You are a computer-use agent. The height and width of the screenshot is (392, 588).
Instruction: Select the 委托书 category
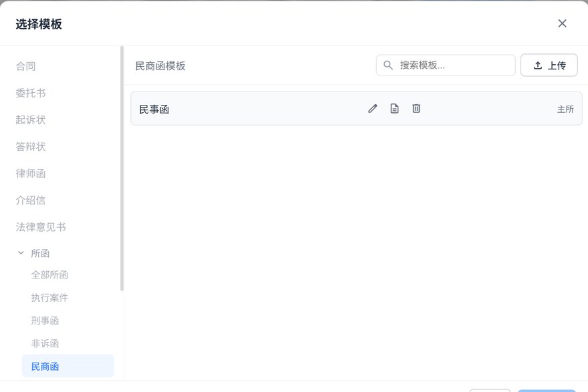(31, 93)
